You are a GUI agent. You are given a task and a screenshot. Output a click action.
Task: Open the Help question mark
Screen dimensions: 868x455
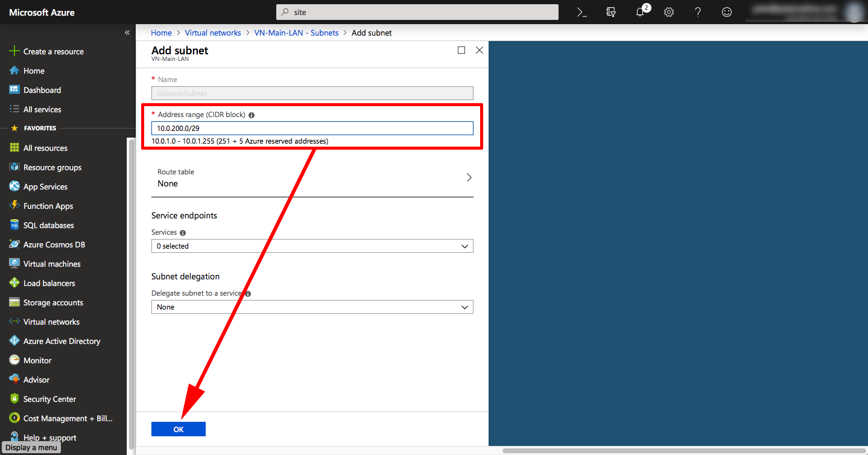coord(698,12)
